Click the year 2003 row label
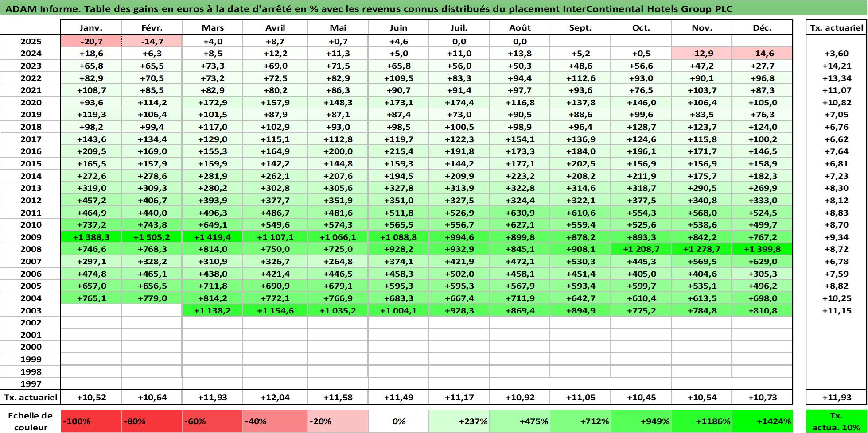 click(31, 311)
